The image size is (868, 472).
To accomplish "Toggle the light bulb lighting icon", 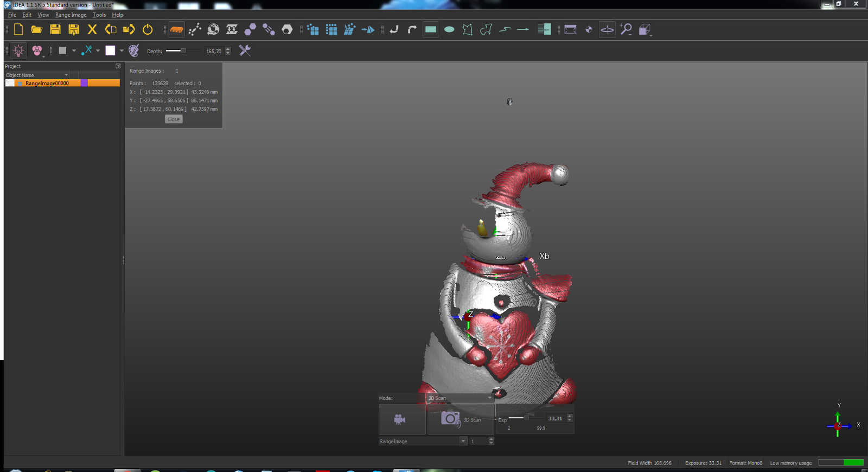I will [18, 50].
